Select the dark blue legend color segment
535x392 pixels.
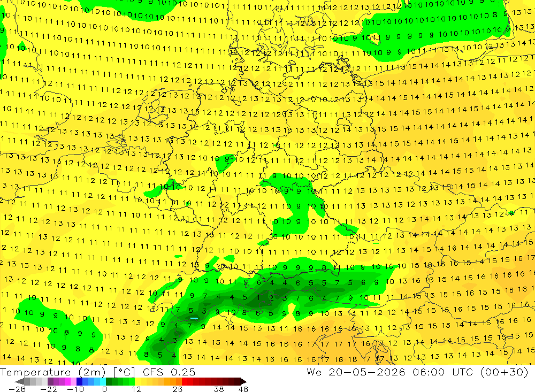80,382
